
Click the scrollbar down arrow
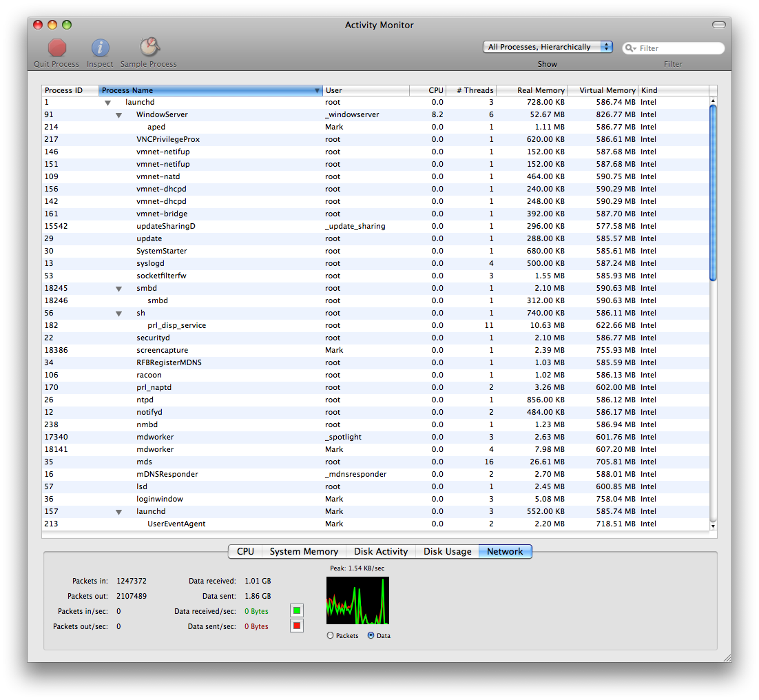point(713,526)
